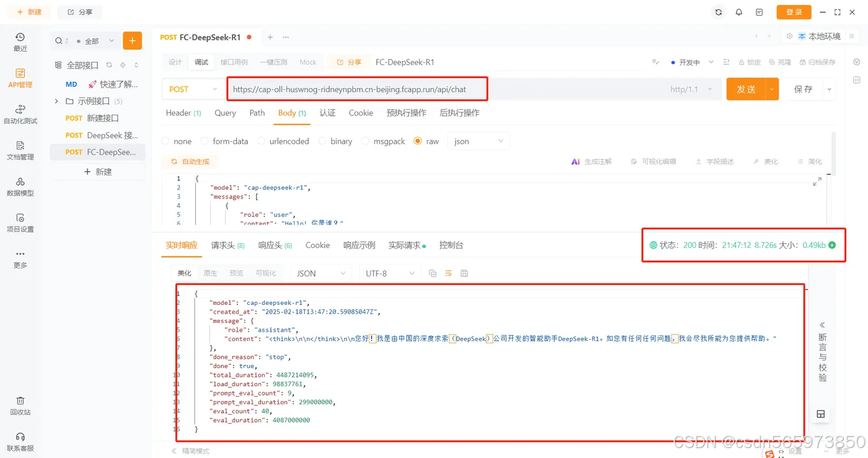
Task: Click 美化 beautify in body toolbar
Action: coord(765,161)
